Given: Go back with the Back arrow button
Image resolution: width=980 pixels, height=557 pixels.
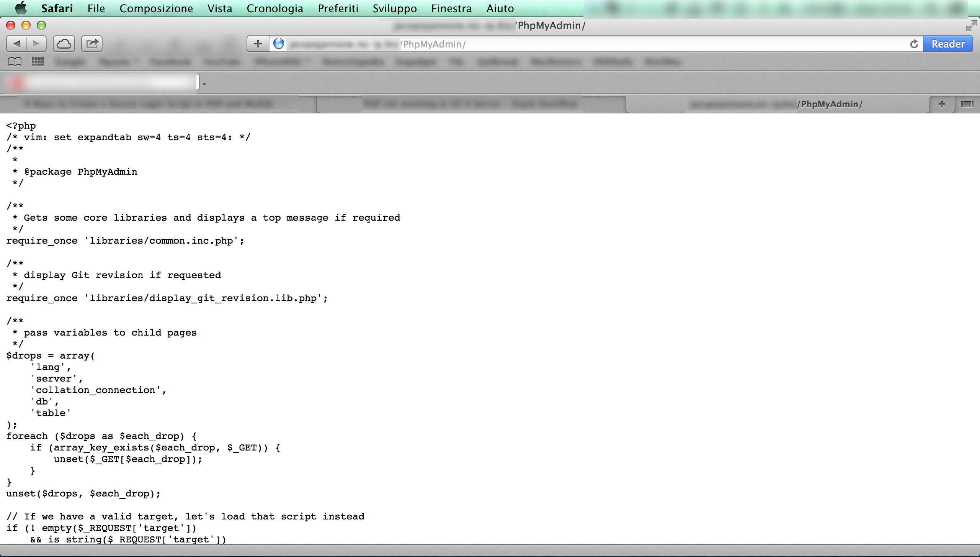Looking at the screenshot, I should 17,44.
